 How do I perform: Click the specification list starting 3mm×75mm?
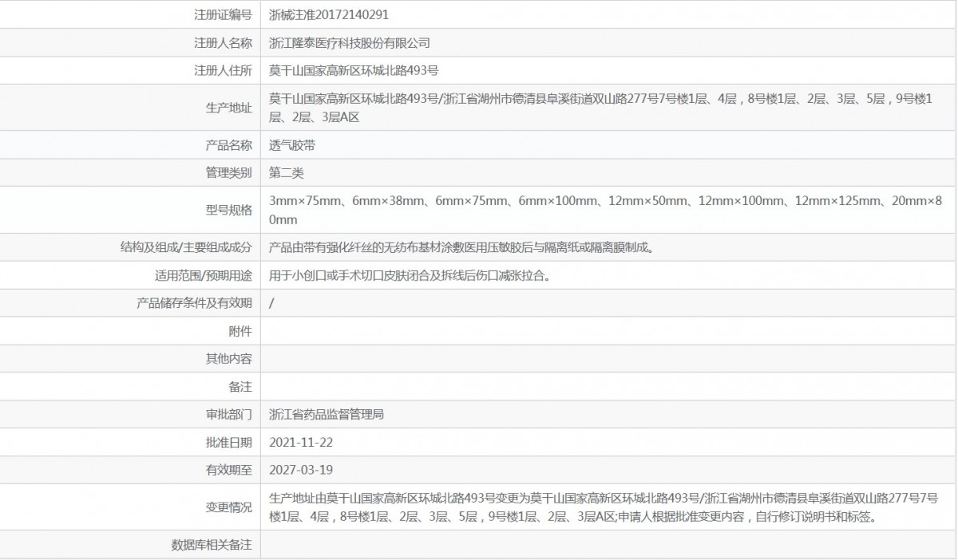click(606, 210)
